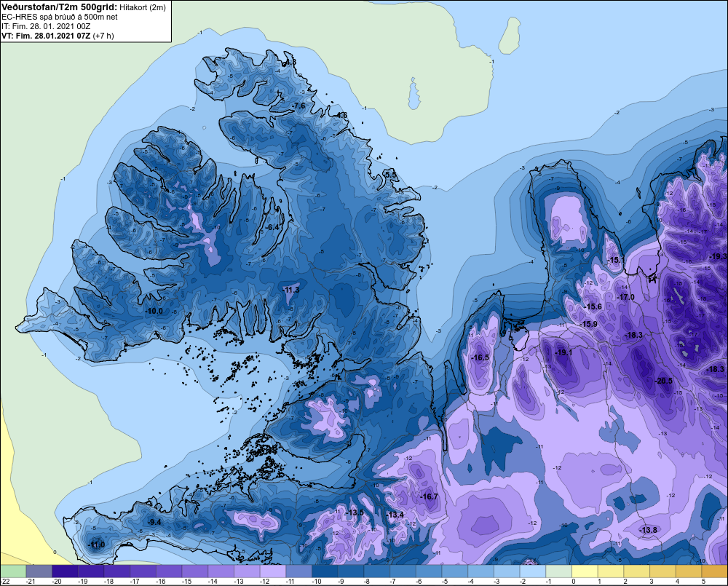728x586 pixels.
Task: Click the -6.4 temperature label on map
Action: click(x=273, y=227)
